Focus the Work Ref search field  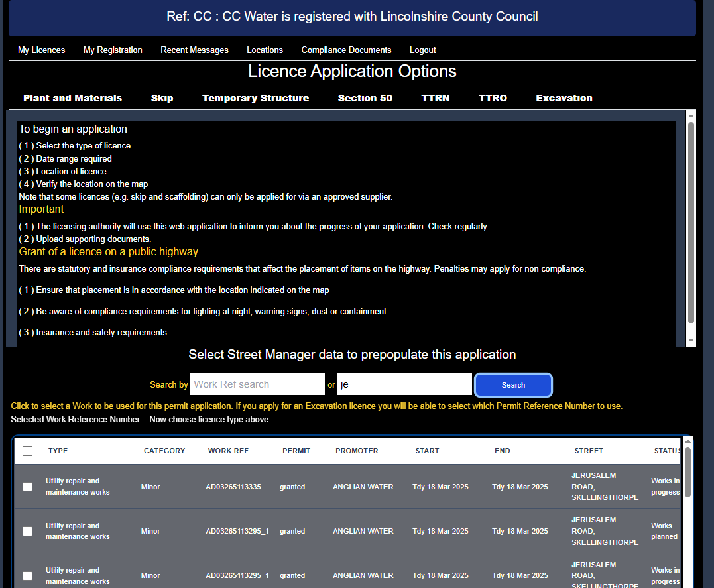tap(257, 384)
